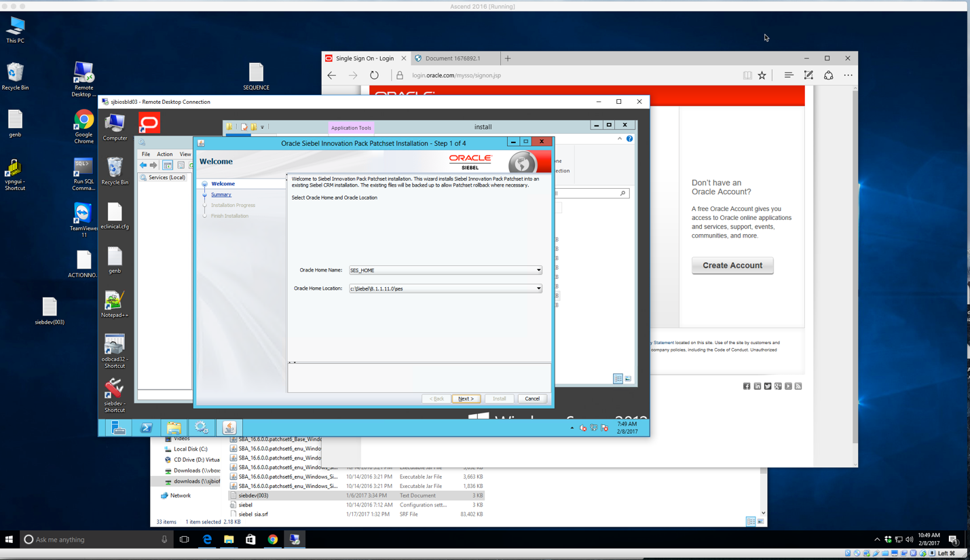Click YouTube icon on Oracle page footer

(x=788, y=386)
